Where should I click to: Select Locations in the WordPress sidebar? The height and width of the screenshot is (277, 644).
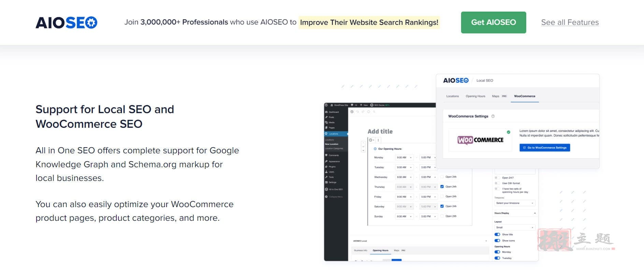(x=336, y=134)
